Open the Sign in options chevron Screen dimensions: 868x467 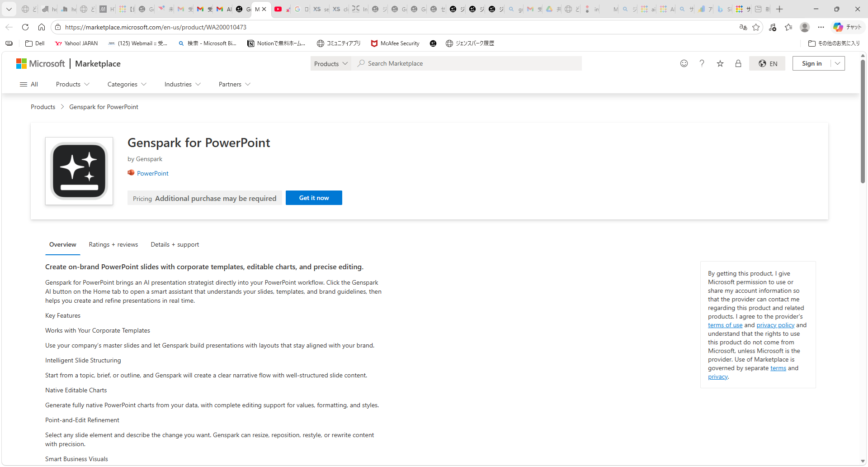[x=838, y=63]
